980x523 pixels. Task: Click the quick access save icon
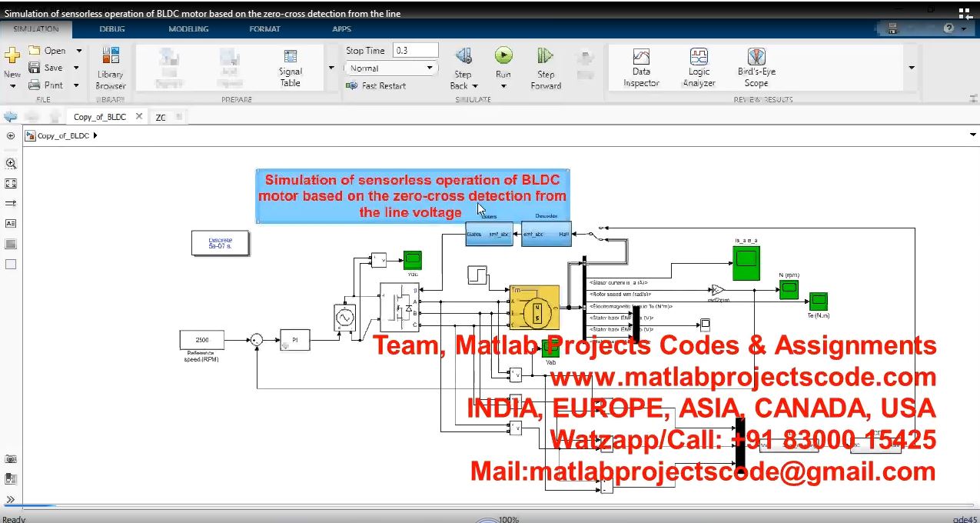(x=892, y=28)
